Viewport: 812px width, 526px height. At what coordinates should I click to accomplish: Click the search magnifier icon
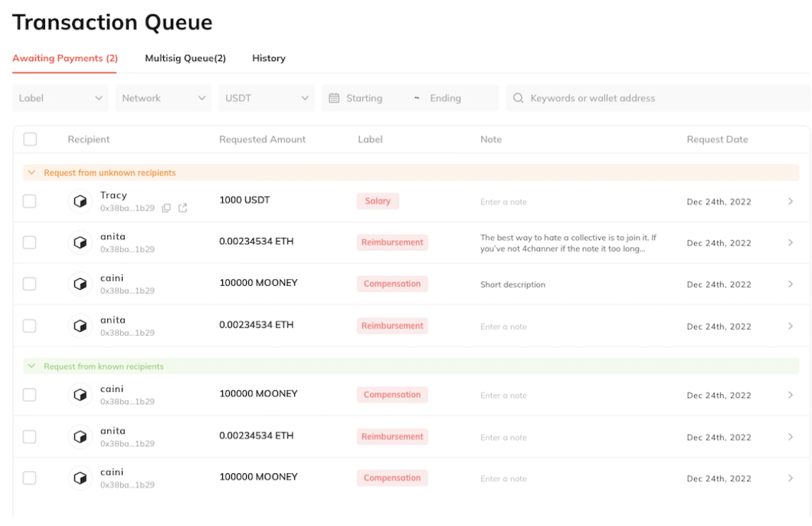(519, 98)
